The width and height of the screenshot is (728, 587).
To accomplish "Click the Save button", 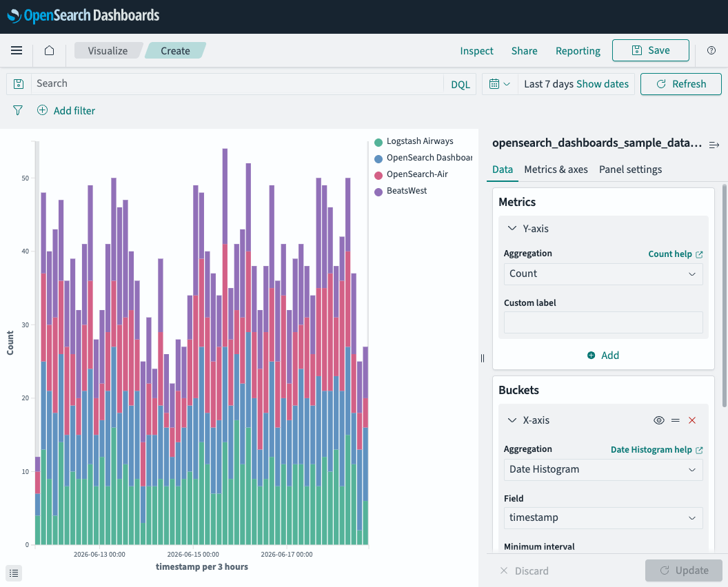I will 651,50.
